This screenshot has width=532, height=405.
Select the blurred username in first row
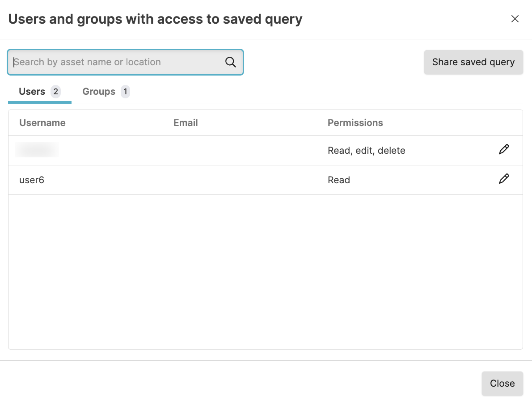click(x=37, y=150)
